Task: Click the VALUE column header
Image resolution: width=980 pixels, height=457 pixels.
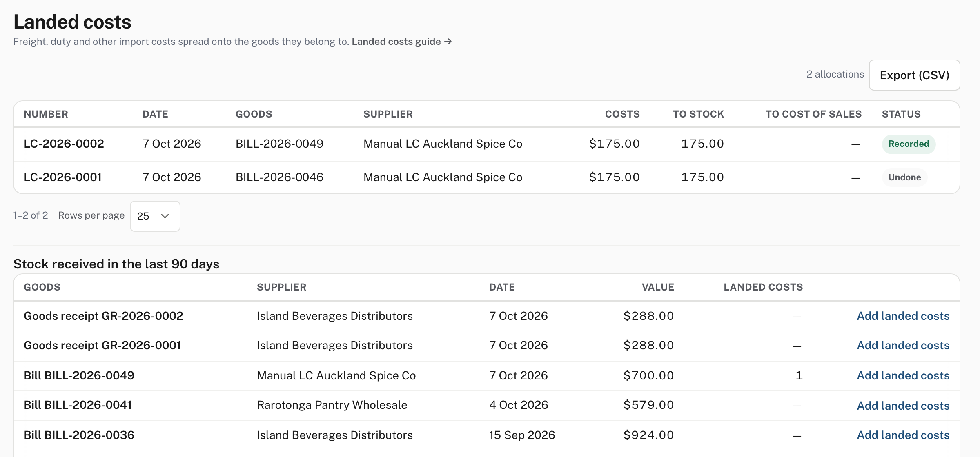Action: pyautogui.click(x=658, y=287)
